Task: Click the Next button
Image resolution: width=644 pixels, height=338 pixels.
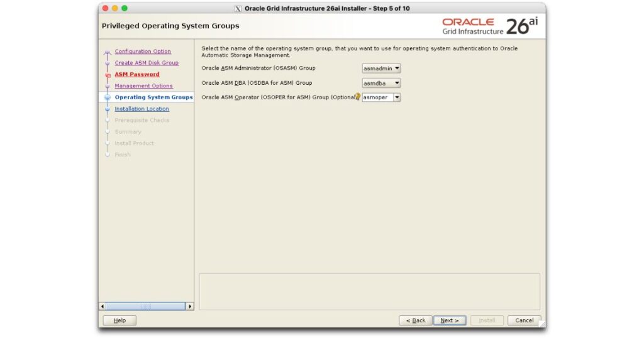Action: [x=450, y=320]
